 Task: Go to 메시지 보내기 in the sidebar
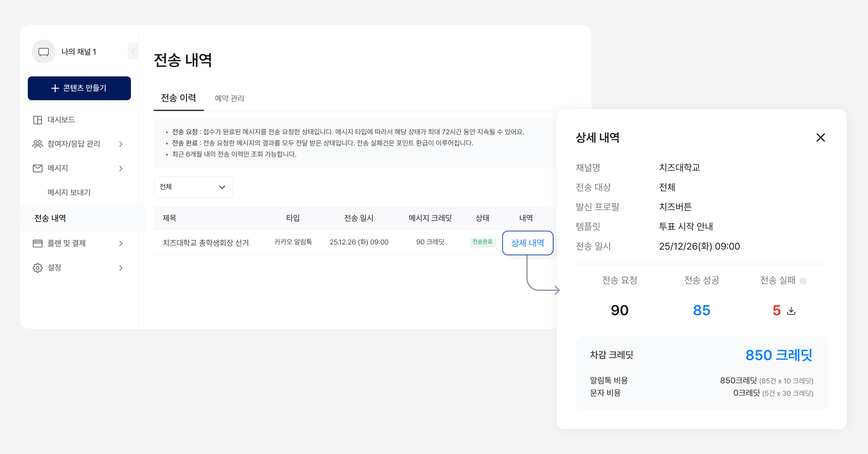[69, 192]
